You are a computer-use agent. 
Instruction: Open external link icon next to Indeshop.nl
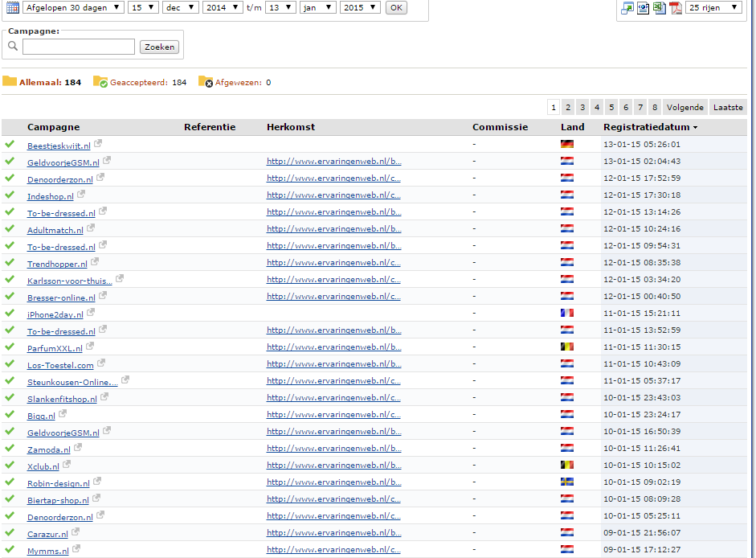click(x=81, y=194)
